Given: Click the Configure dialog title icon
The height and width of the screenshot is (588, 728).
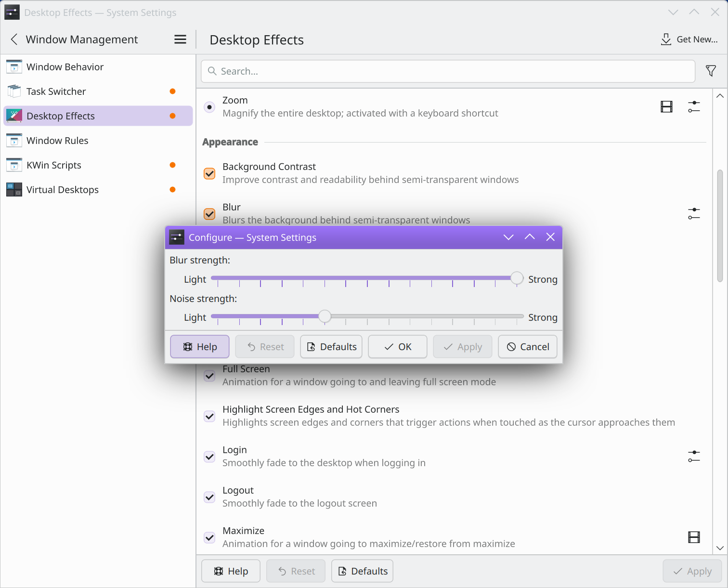Looking at the screenshot, I should 177,237.
